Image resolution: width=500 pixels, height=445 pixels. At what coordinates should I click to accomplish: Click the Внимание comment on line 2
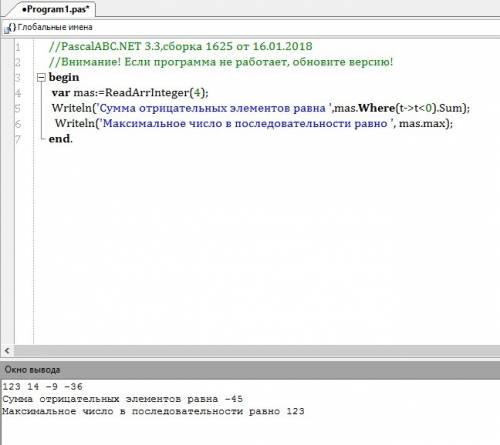click(221, 62)
